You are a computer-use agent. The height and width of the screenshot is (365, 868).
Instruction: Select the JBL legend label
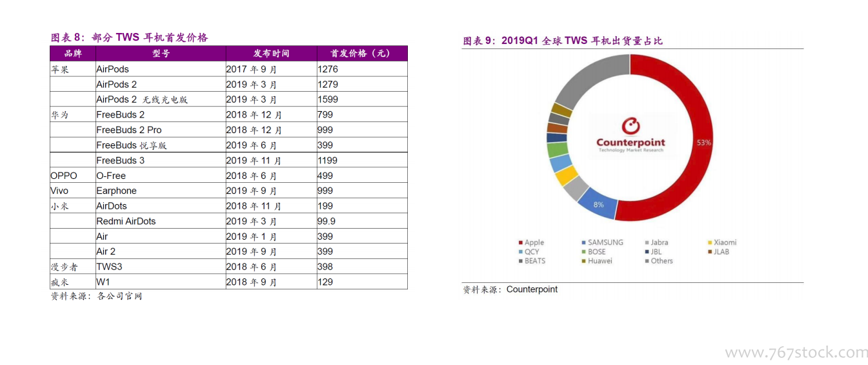656,252
